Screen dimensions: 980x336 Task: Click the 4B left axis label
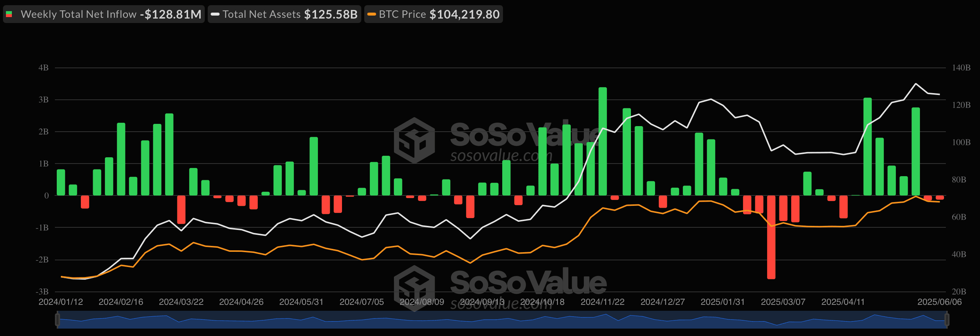[x=43, y=68]
